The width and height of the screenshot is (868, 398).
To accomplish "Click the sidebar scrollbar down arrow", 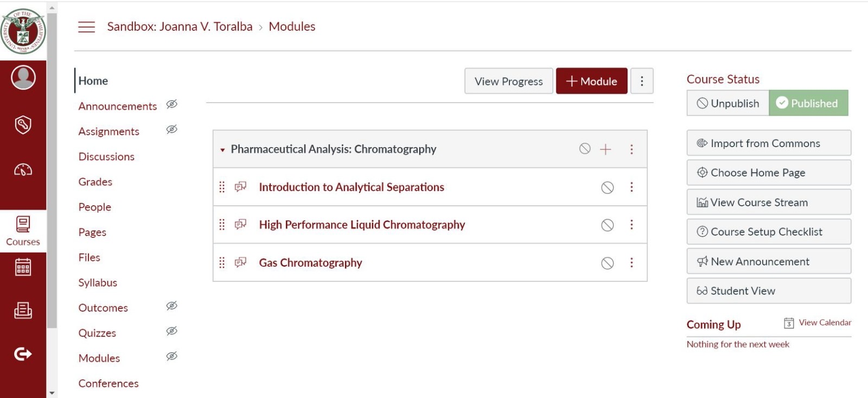I will coord(52,393).
